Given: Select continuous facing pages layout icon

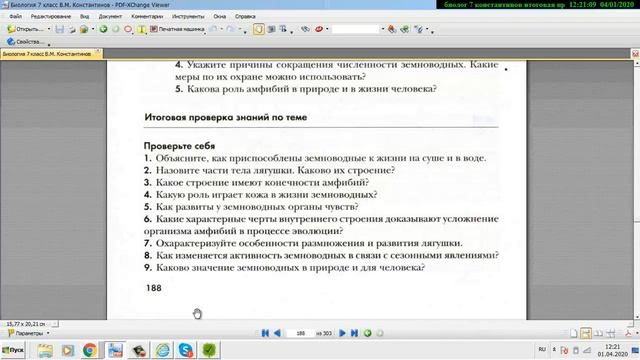Looking at the screenshot, I should 611,333.
